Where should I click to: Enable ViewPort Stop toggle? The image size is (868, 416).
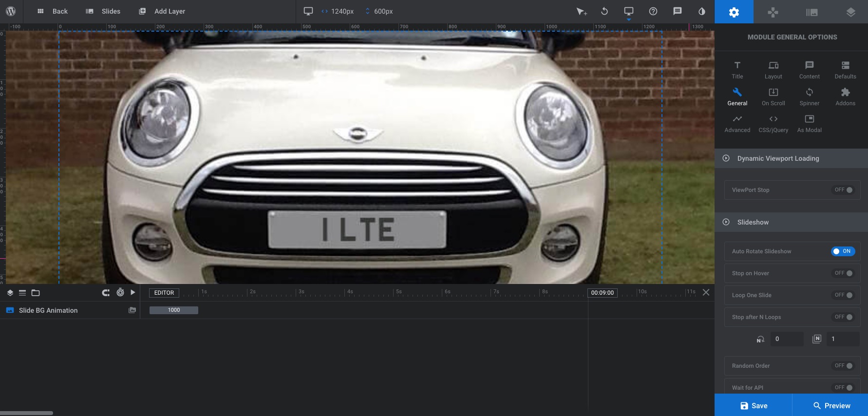click(843, 190)
